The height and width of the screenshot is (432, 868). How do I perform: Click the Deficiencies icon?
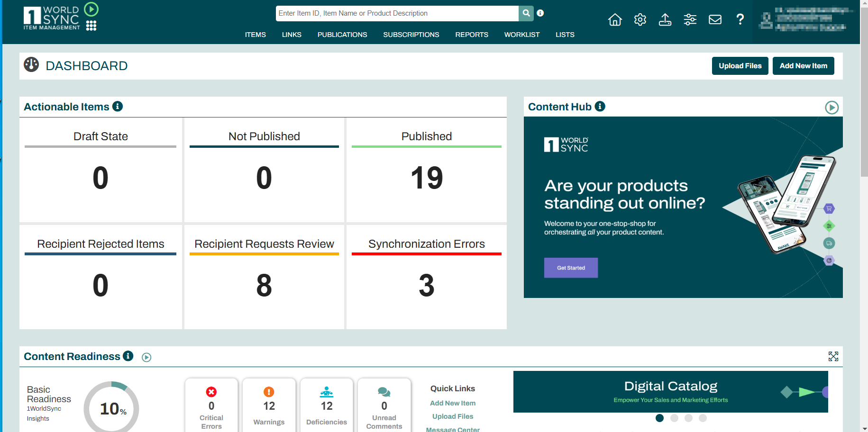(x=327, y=392)
